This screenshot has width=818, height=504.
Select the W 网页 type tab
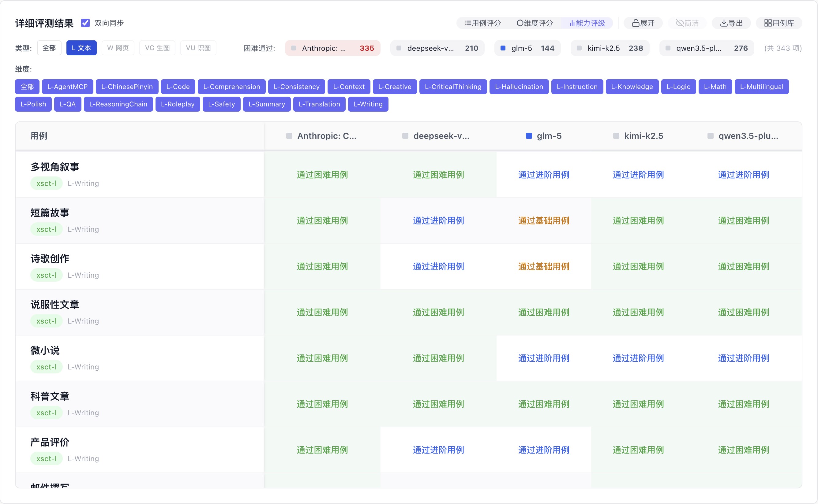click(x=118, y=48)
